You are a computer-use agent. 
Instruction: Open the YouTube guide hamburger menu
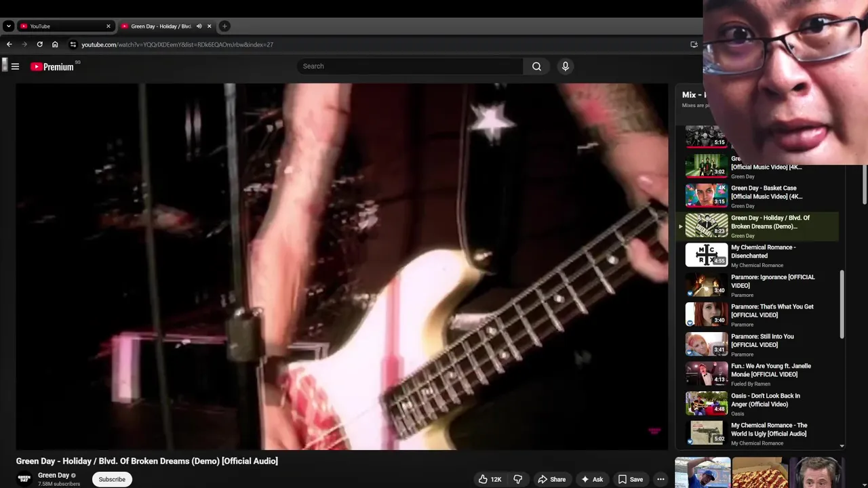15,66
